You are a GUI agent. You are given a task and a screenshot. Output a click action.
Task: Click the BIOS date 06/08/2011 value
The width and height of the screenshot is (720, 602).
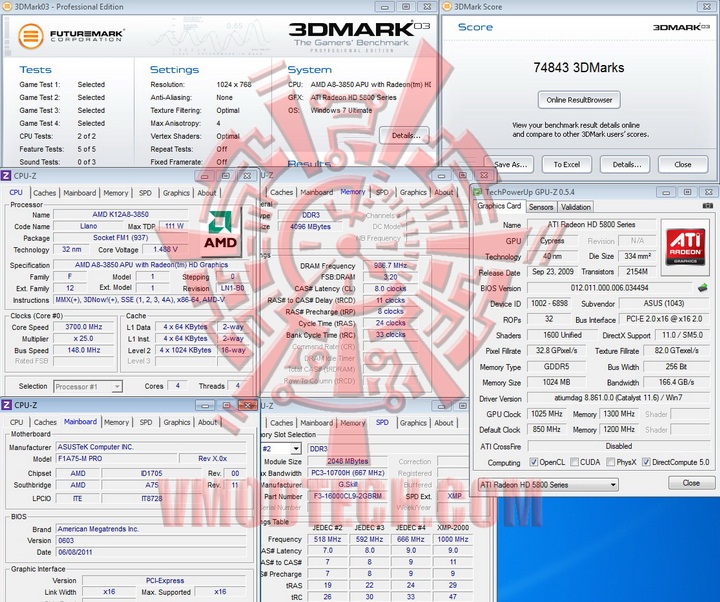coord(151,552)
